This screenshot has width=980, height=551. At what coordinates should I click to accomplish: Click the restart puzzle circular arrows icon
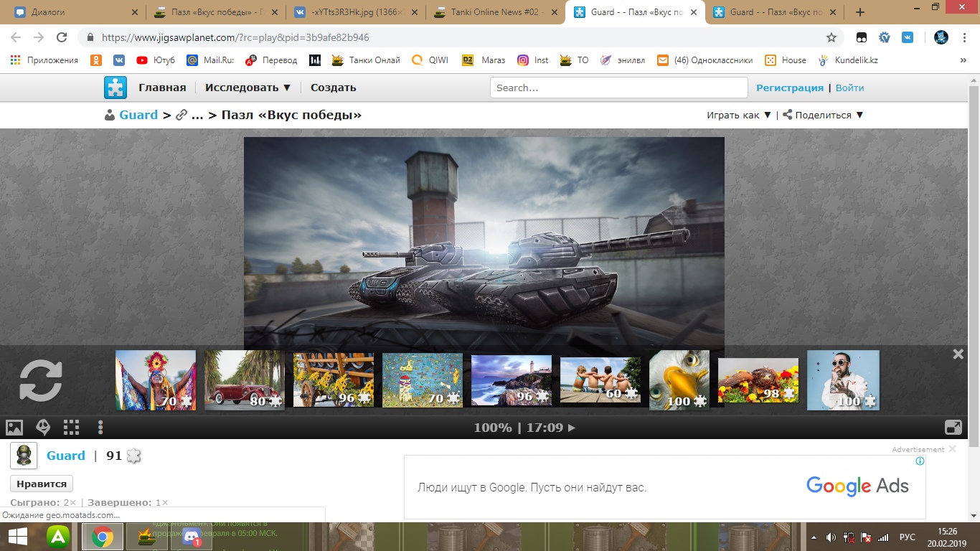pos(41,380)
